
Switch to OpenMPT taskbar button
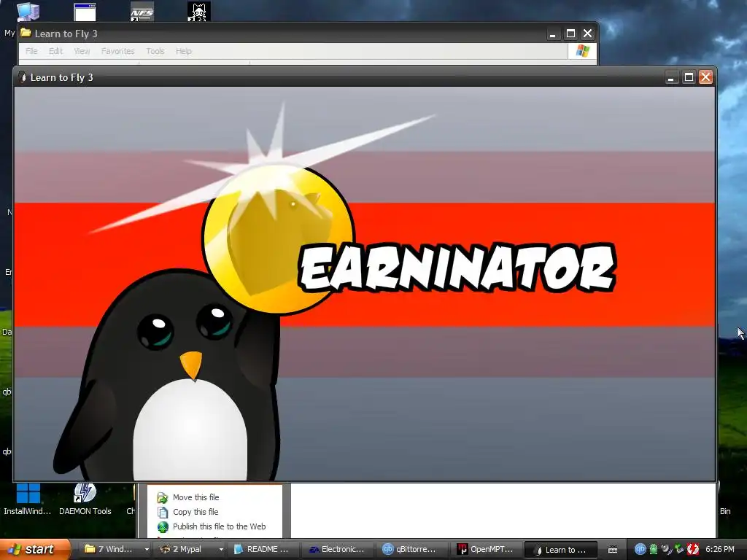(487, 550)
